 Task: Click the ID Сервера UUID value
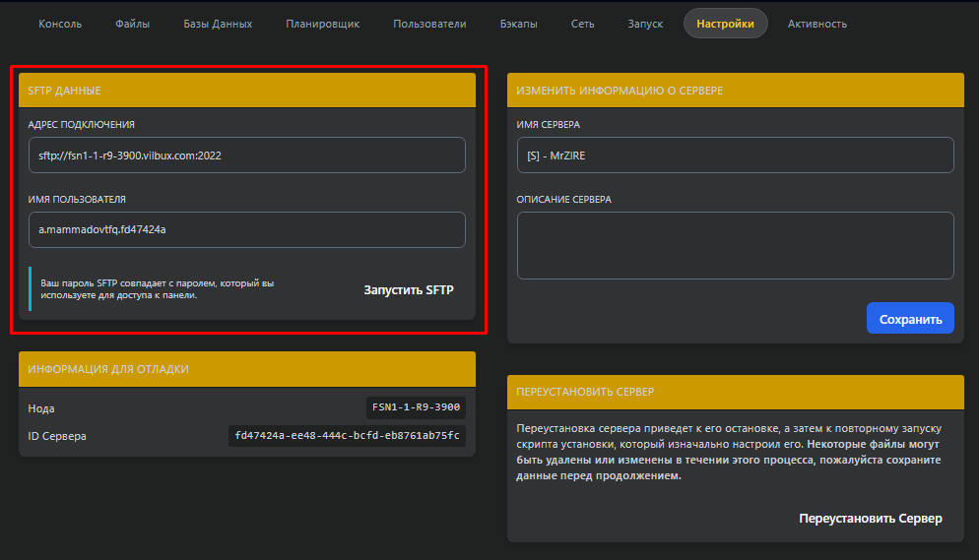[x=347, y=436]
